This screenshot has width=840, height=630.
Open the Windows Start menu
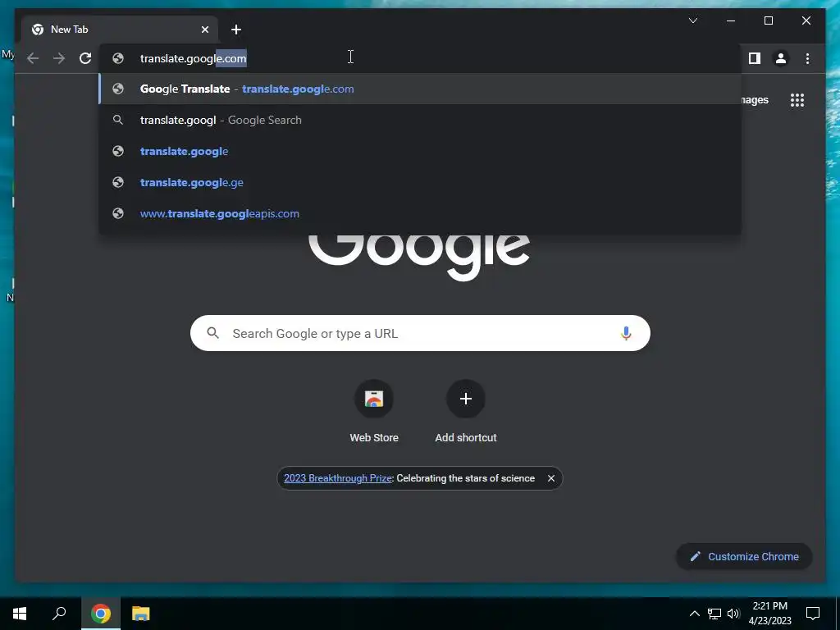pyautogui.click(x=20, y=614)
